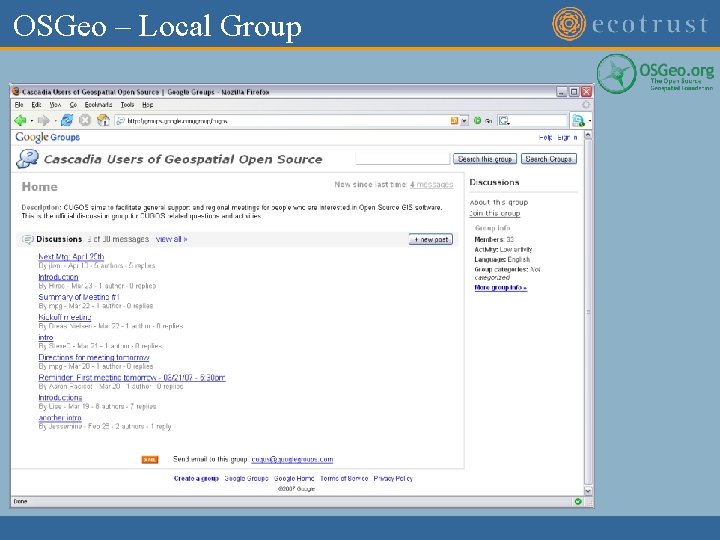Open the File menu
720x540 pixels.
coord(19,105)
